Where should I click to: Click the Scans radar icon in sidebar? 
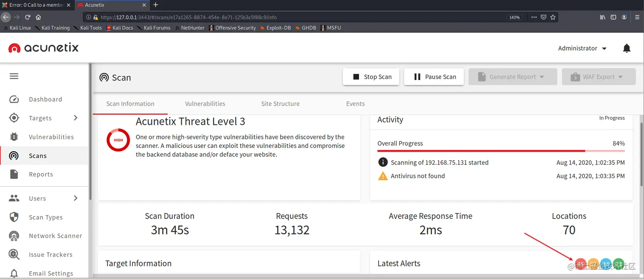tap(14, 155)
